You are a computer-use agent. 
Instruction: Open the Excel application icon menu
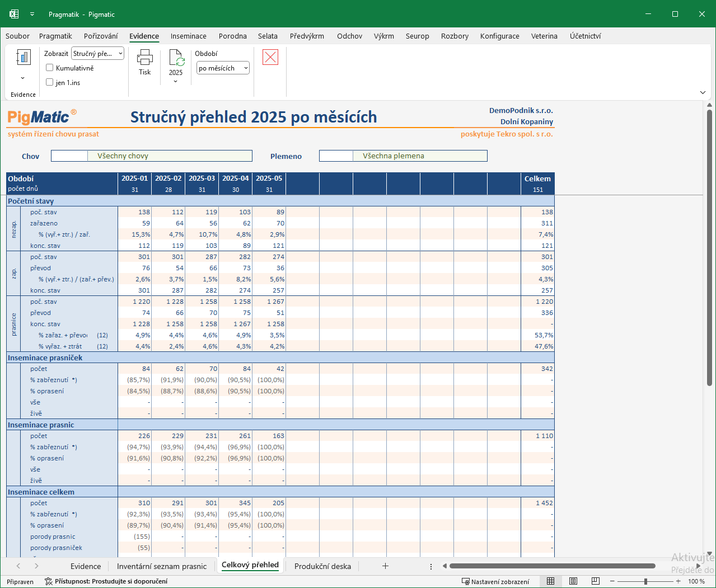tap(14, 14)
